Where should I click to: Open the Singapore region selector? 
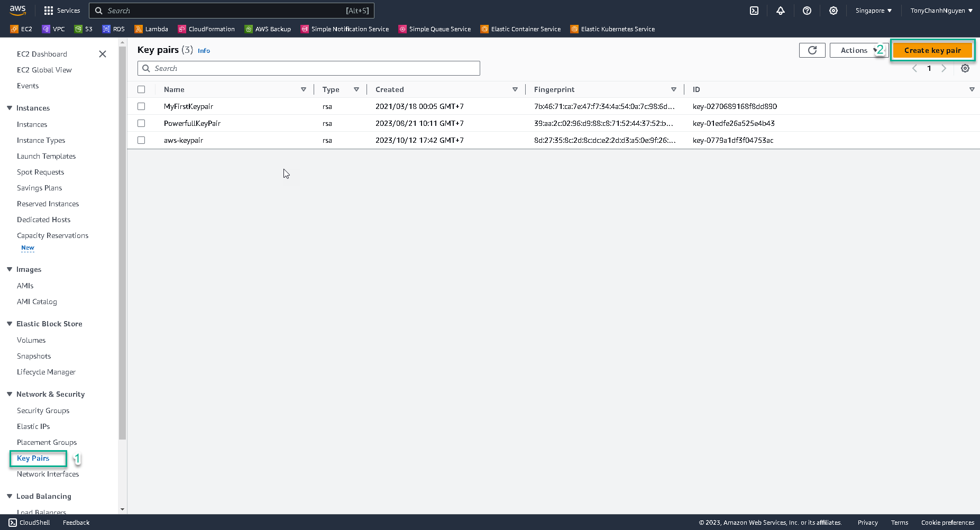873,11
